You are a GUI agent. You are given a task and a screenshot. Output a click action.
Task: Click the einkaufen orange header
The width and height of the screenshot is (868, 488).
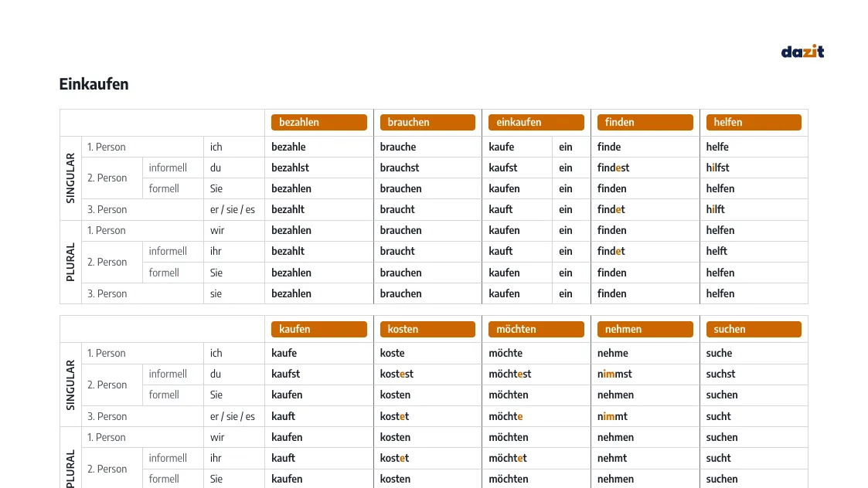[x=536, y=122]
